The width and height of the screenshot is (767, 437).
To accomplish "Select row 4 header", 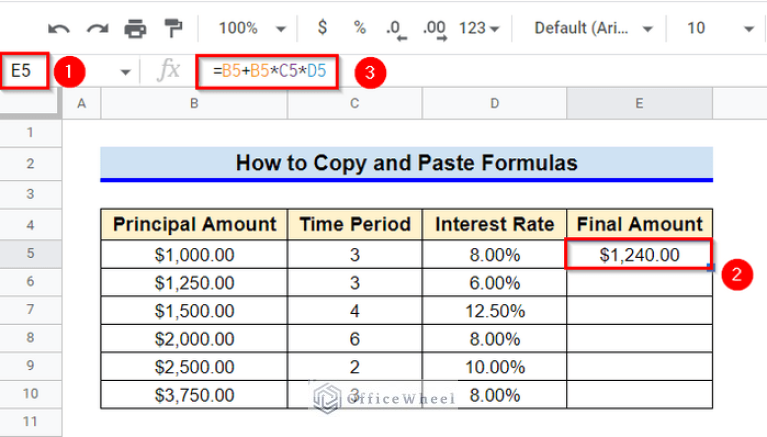I will click(30, 225).
